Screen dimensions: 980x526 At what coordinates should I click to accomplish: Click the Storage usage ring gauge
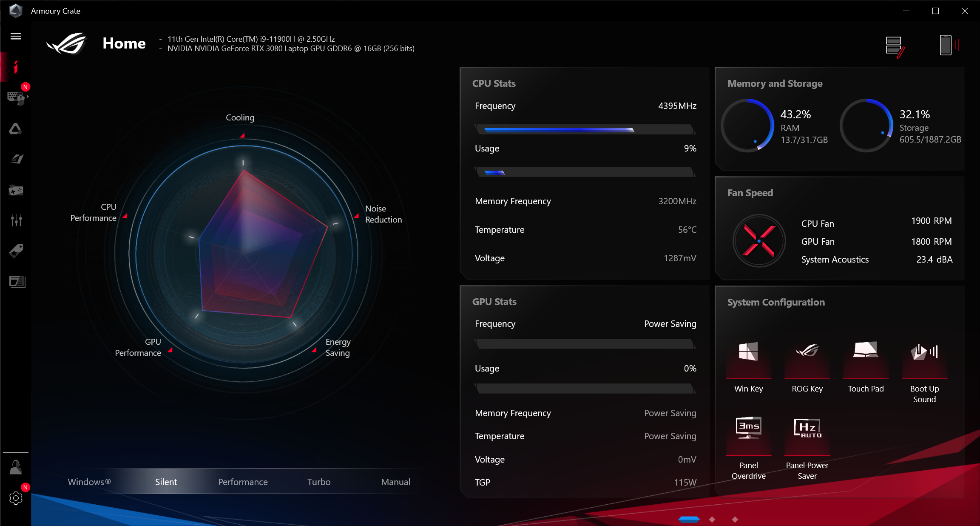click(x=866, y=125)
